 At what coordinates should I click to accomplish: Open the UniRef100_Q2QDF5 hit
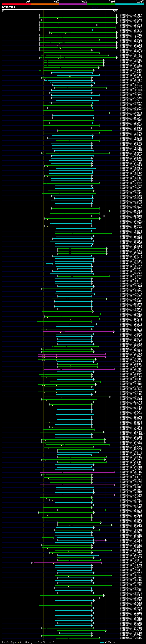click(131, 27)
